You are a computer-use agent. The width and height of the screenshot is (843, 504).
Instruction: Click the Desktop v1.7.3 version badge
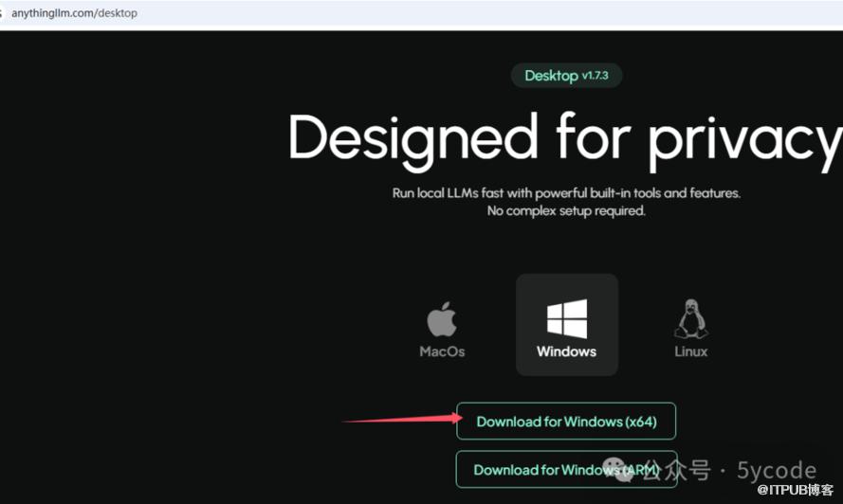point(566,75)
